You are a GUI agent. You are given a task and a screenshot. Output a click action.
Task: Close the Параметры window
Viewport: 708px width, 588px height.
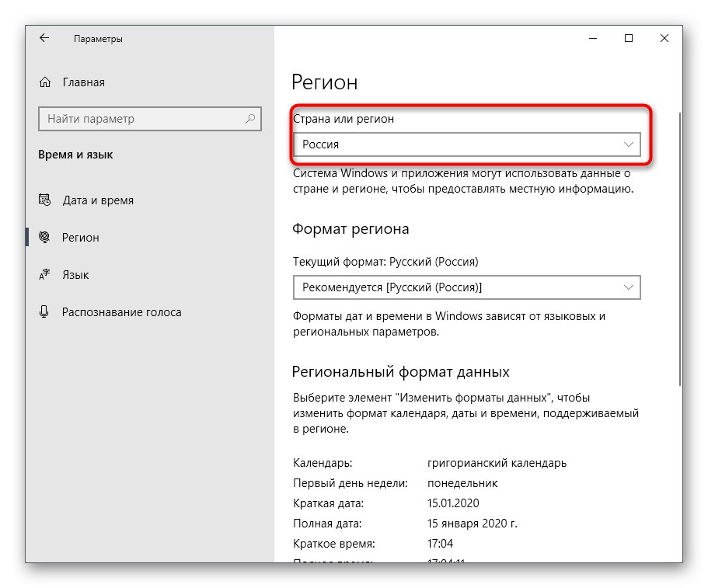tap(664, 38)
